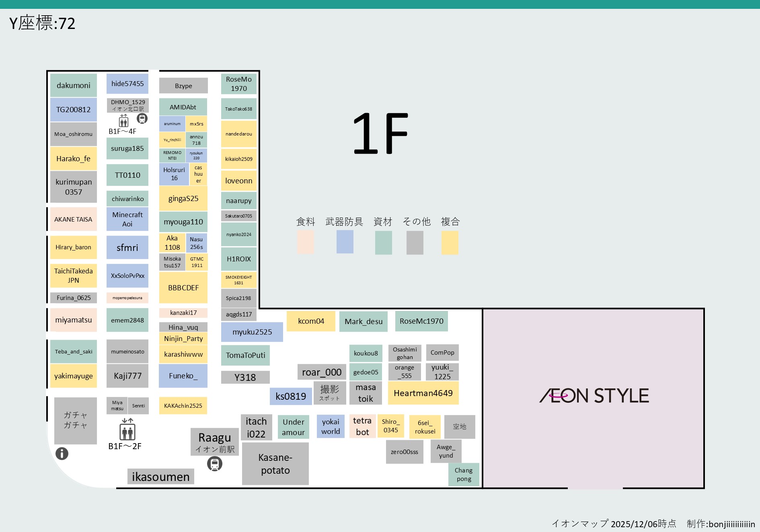Click the Heartman4649 plot
Image resolution: width=760 pixels, height=532 pixels.
[424, 393]
